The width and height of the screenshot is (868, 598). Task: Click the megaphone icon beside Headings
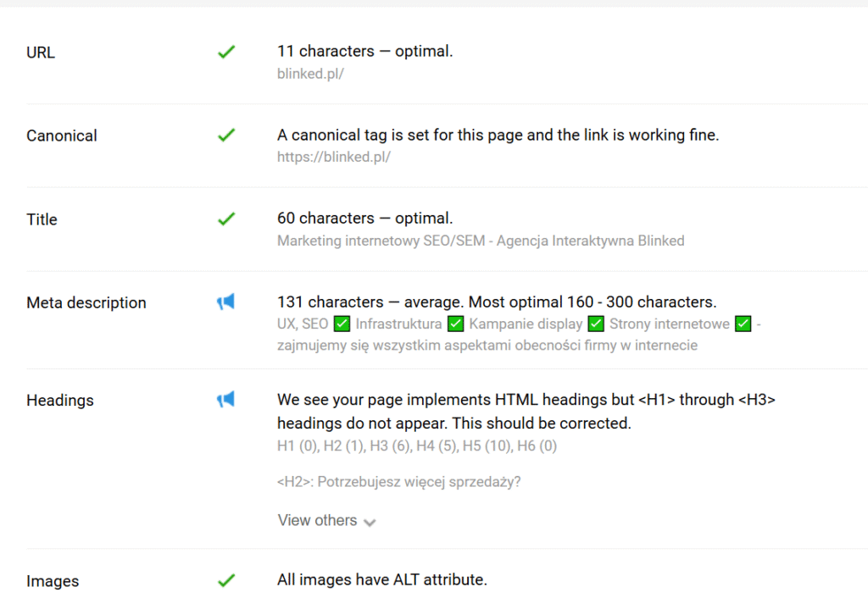(225, 399)
